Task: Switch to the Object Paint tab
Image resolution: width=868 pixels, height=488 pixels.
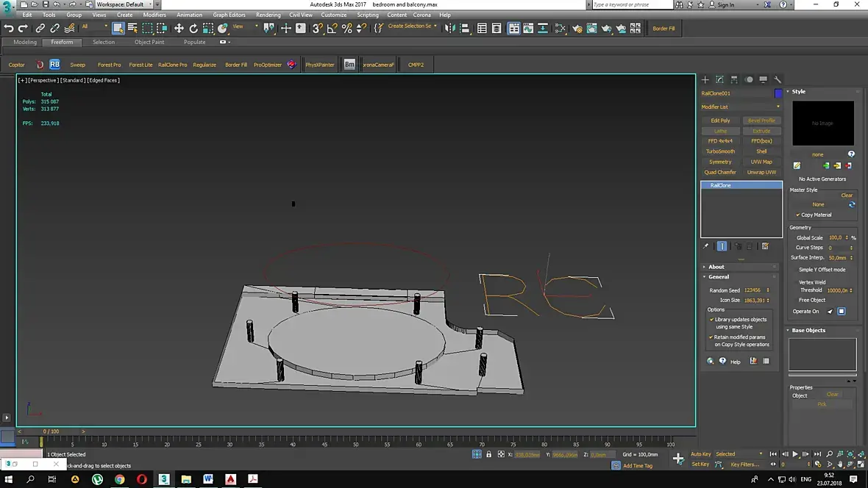Action: click(x=149, y=42)
